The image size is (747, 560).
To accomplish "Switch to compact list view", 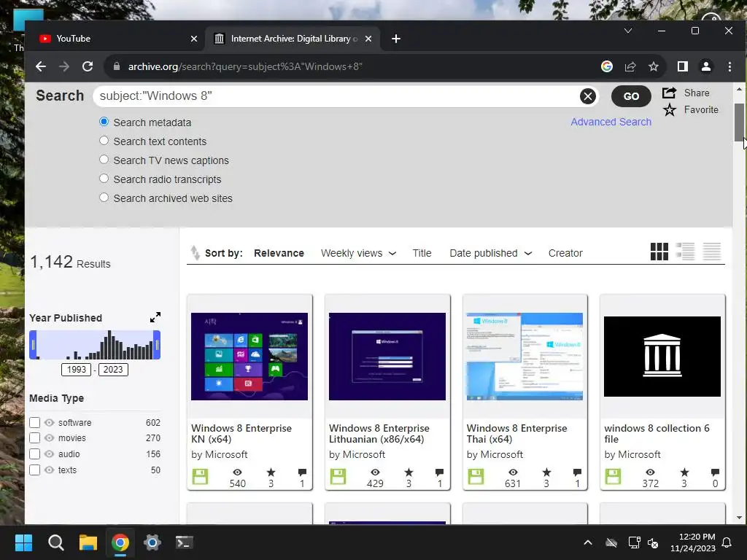I will (x=712, y=252).
